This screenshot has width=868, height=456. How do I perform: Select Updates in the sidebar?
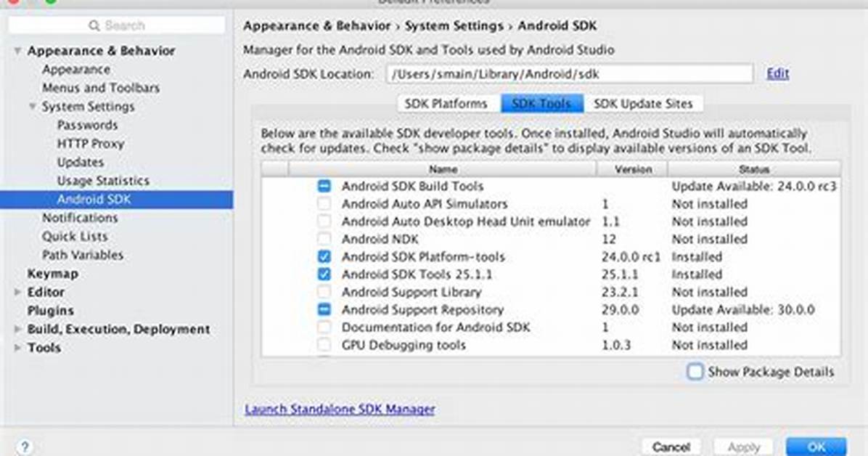click(x=81, y=163)
